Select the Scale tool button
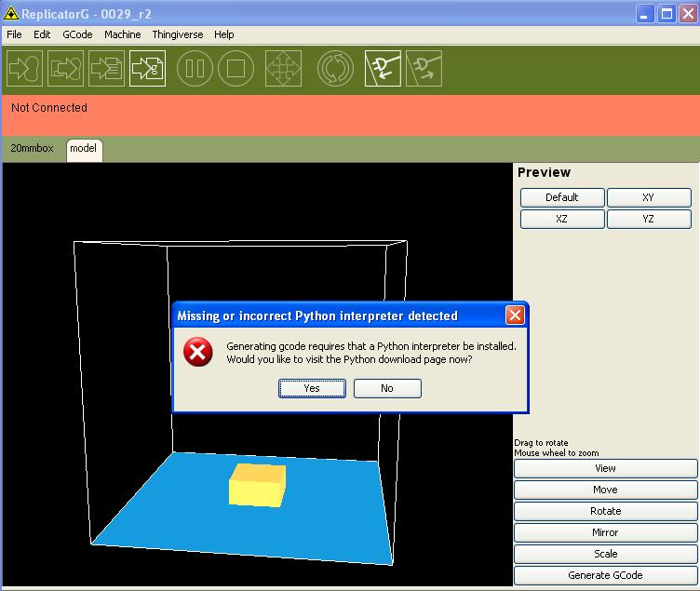 coord(605,554)
